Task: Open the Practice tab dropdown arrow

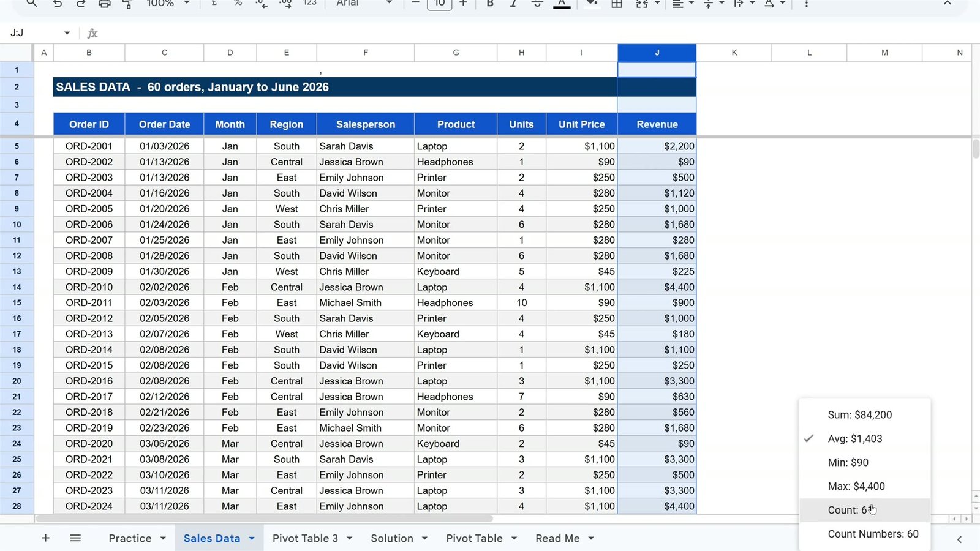Action: 163,538
